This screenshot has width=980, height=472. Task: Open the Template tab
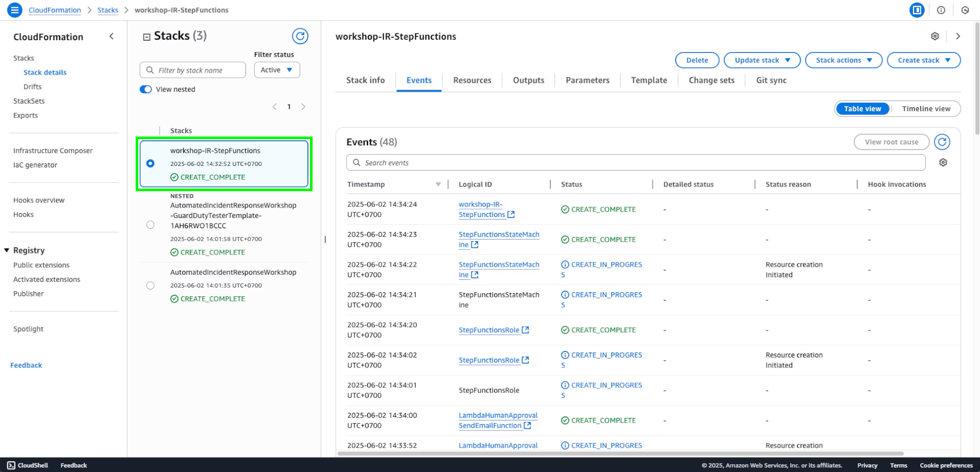(649, 80)
